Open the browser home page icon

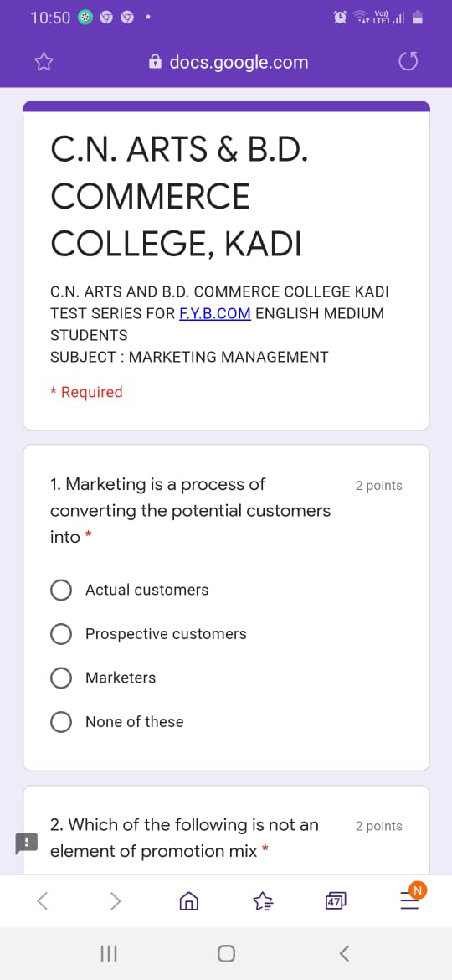[188, 900]
